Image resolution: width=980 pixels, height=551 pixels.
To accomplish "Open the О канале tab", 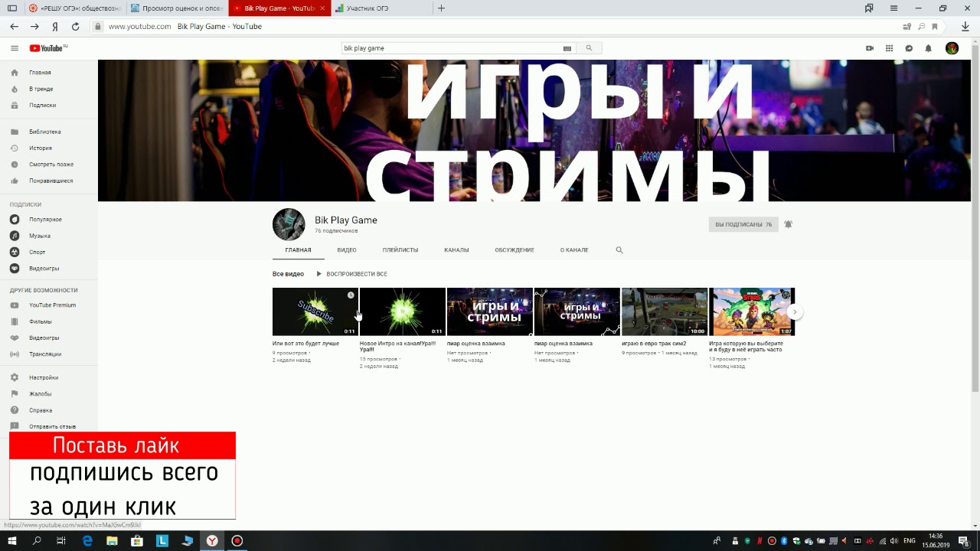I will [574, 250].
